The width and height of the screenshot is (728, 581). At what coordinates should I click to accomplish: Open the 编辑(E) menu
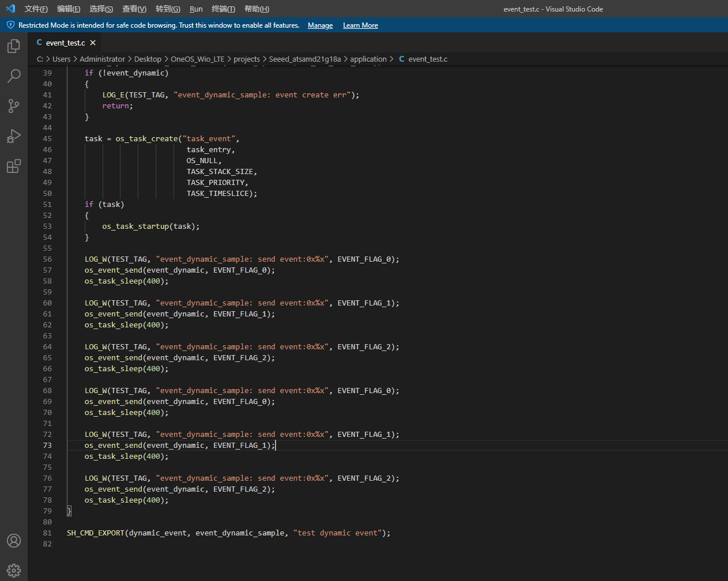point(69,9)
